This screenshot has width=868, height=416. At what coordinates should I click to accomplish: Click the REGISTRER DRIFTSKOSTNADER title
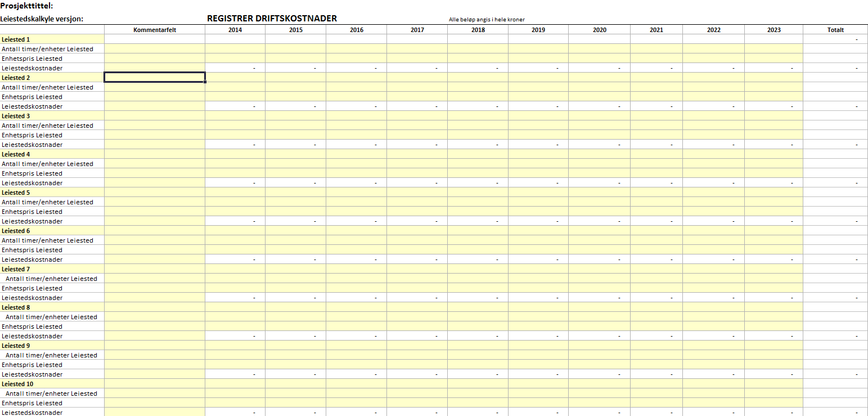click(x=272, y=19)
